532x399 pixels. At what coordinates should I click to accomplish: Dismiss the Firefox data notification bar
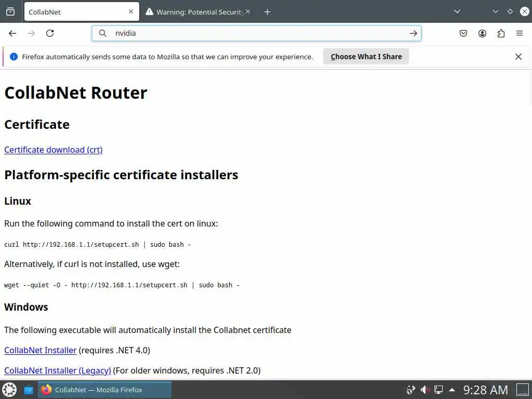518,57
